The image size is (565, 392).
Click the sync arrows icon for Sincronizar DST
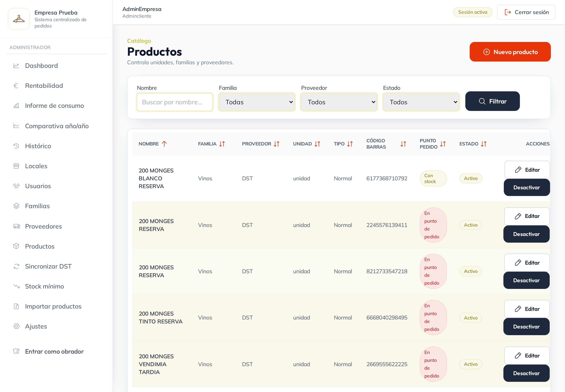pos(16,266)
